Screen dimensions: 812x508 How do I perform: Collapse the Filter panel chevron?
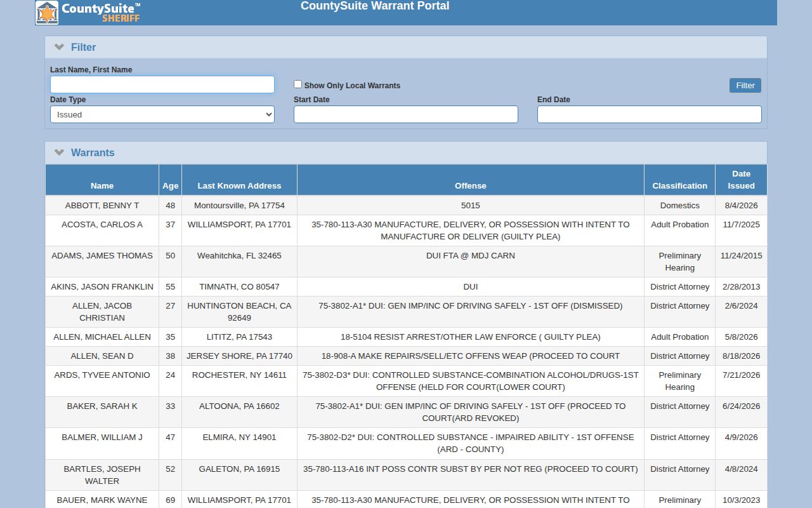point(60,47)
